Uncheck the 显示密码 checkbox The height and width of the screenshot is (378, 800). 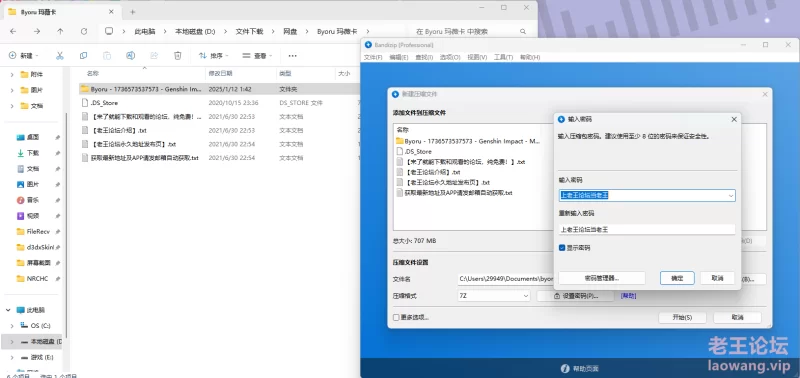tap(562, 248)
